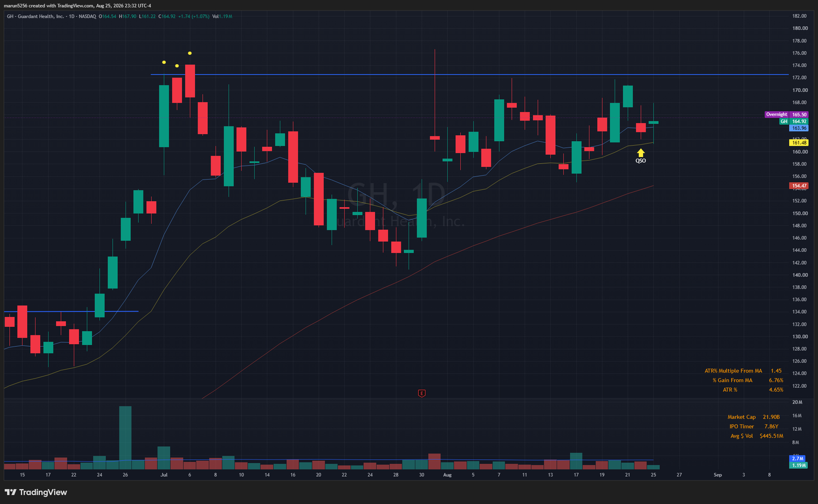
Task: Click the "ATR %" stat label
Action: (730, 390)
